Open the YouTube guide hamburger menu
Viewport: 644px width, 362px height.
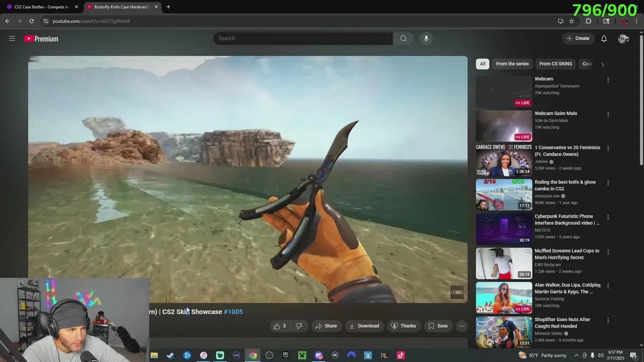point(12,38)
